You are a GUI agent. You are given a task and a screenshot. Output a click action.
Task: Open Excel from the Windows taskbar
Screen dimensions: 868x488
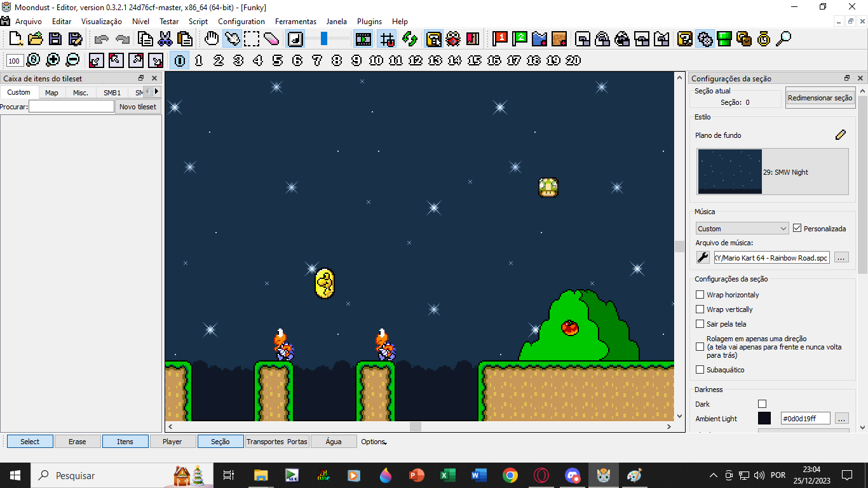(448, 475)
